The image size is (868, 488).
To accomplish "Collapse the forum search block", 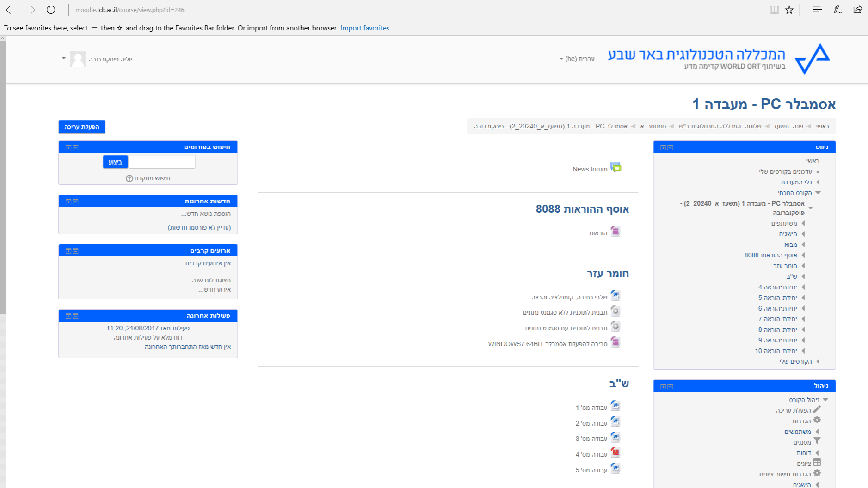I will (75, 147).
